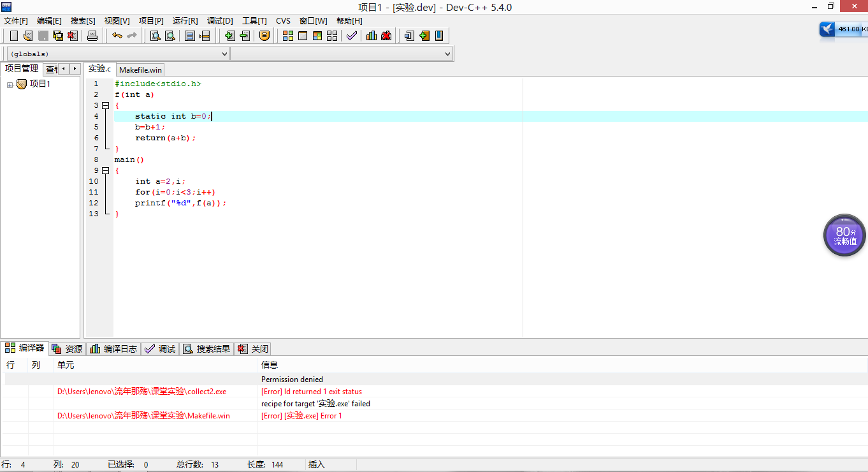Select the 'Permission denied' message row
The width and height of the screenshot is (868, 472).
pyautogui.click(x=436, y=380)
